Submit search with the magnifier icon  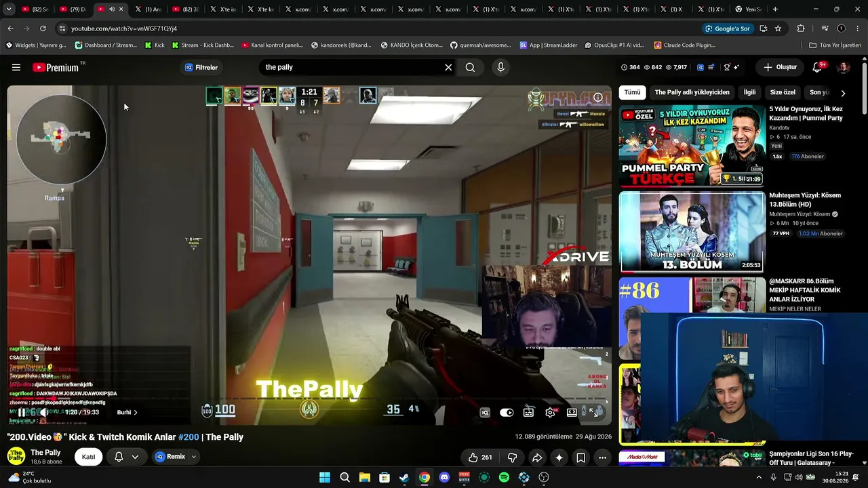point(470,67)
